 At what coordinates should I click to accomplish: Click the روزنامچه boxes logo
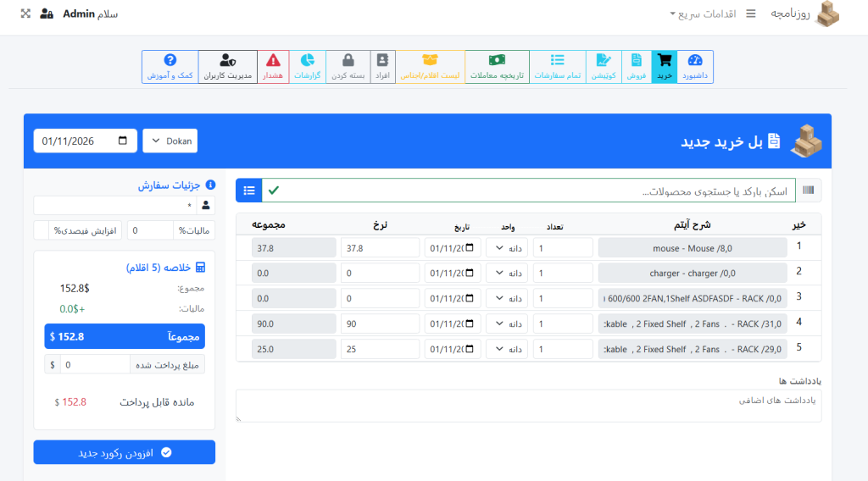click(x=828, y=14)
